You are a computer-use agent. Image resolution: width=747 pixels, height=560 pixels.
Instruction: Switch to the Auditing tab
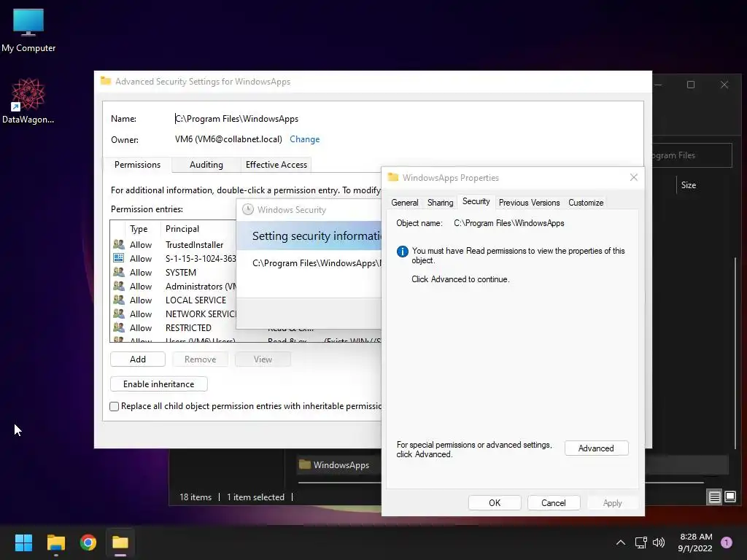[x=206, y=165]
